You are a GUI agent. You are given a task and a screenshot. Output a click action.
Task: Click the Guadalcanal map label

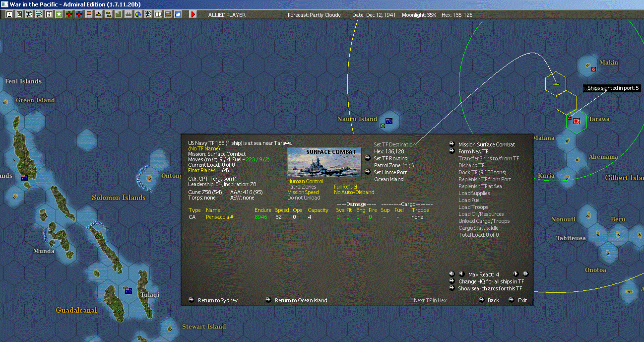[x=76, y=310]
